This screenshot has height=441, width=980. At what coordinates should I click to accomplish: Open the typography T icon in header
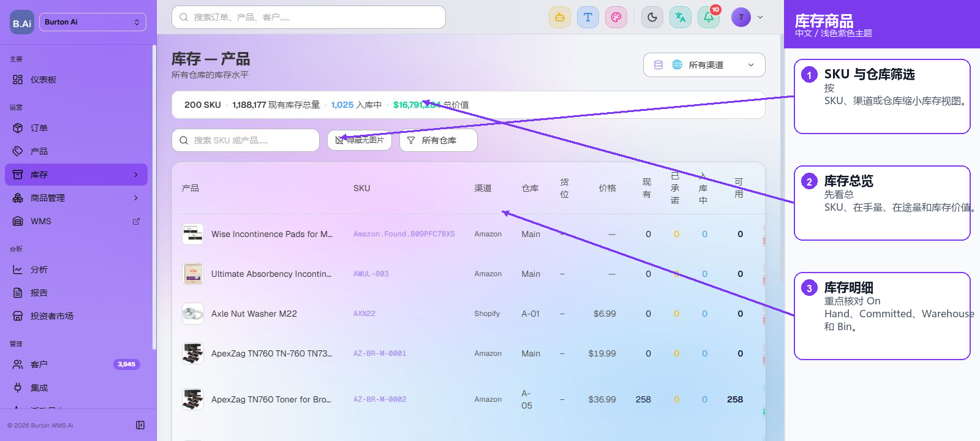(588, 17)
